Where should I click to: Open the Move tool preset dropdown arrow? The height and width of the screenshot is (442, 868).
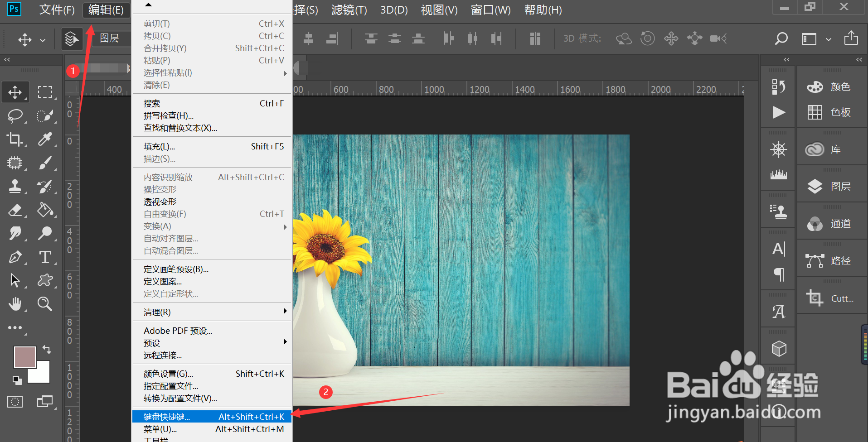43,40
